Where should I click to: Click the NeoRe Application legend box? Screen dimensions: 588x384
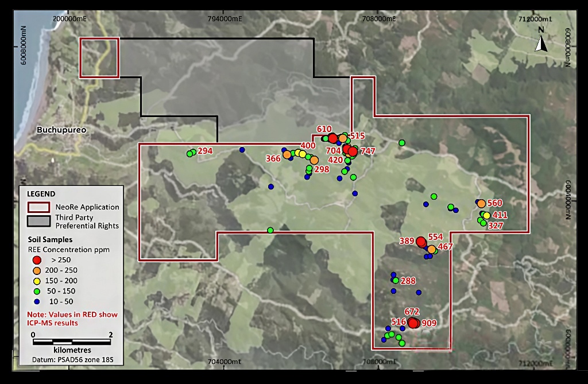[x=38, y=207]
